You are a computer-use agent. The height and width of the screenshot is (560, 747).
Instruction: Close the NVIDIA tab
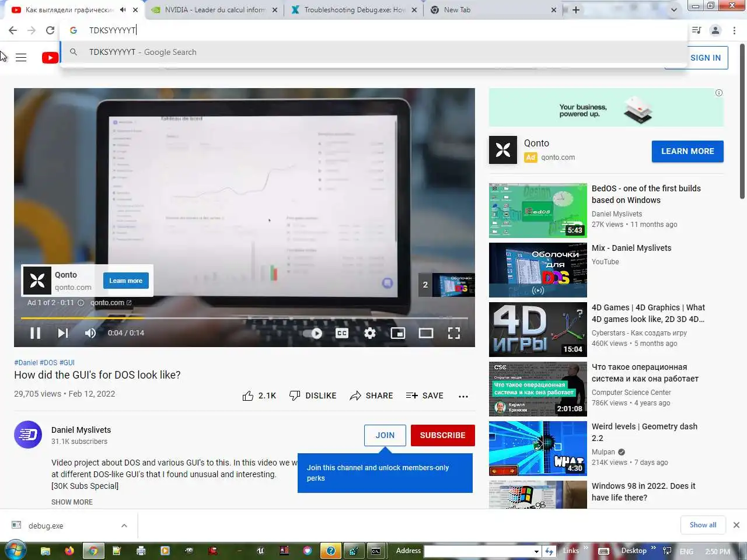275,10
